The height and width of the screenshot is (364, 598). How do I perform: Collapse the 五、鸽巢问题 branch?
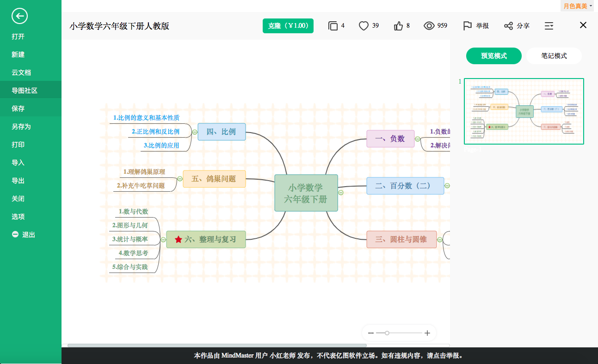tap(180, 179)
